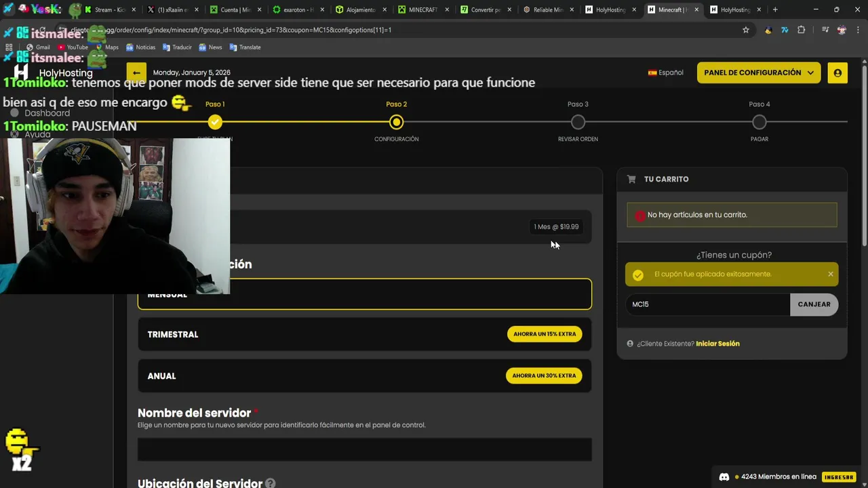The width and height of the screenshot is (868, 488).
Task: Click the Ahorra un 15% extra badge
Action: coord(545,334)
